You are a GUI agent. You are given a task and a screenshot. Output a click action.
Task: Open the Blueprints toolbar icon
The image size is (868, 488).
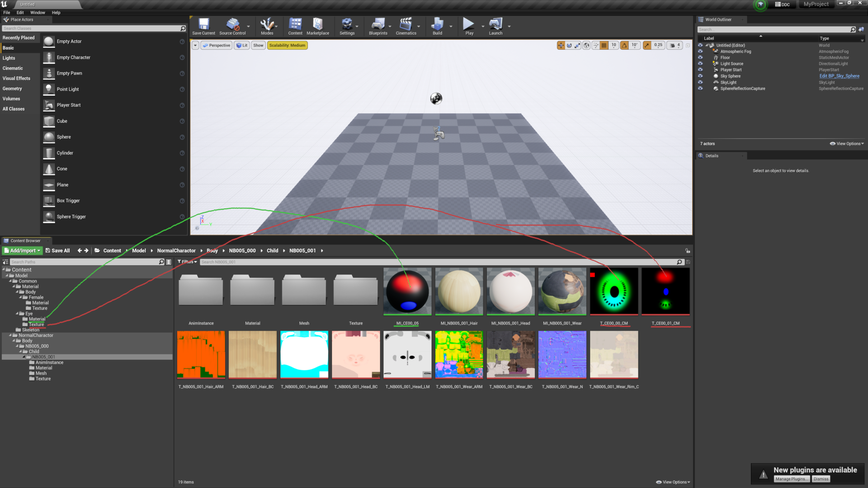coord(378,26)
